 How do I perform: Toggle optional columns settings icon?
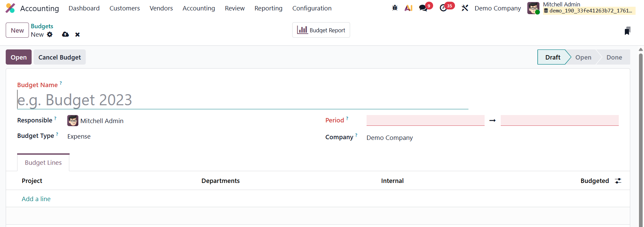point(618,181)
